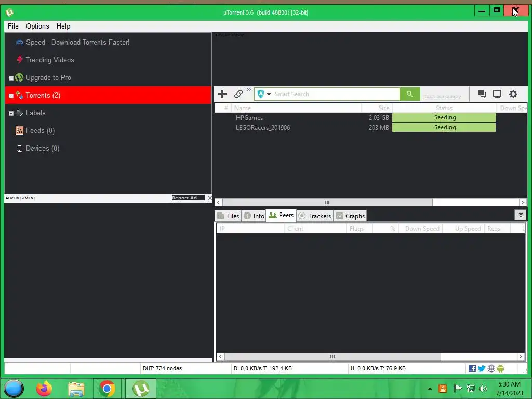Click the green search magnifier button

click(x=410, y=94)
